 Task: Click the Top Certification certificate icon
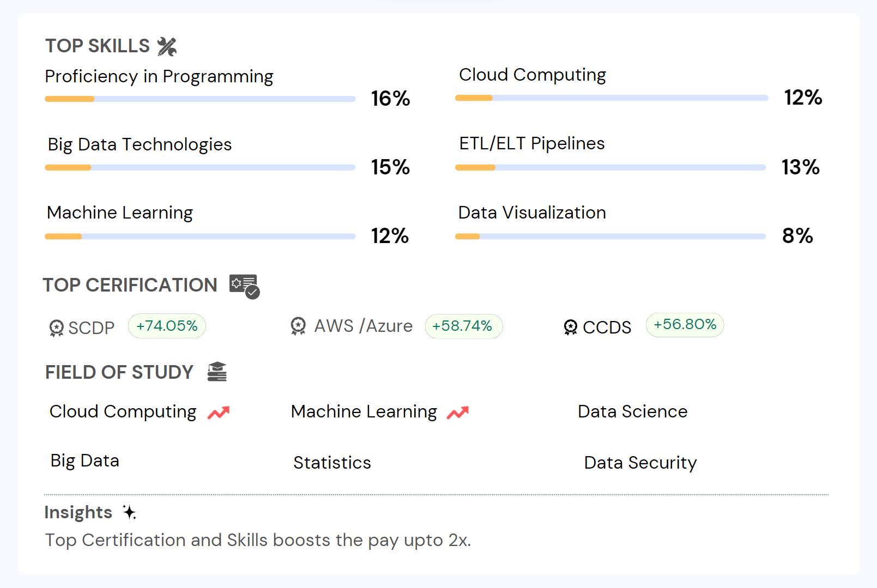pos(244,286)
